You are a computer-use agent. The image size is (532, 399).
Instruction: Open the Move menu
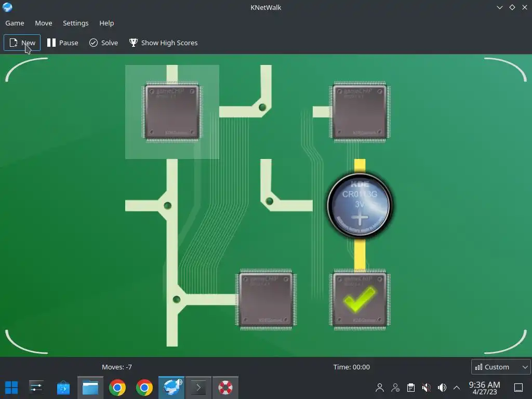tap(44, 23)
